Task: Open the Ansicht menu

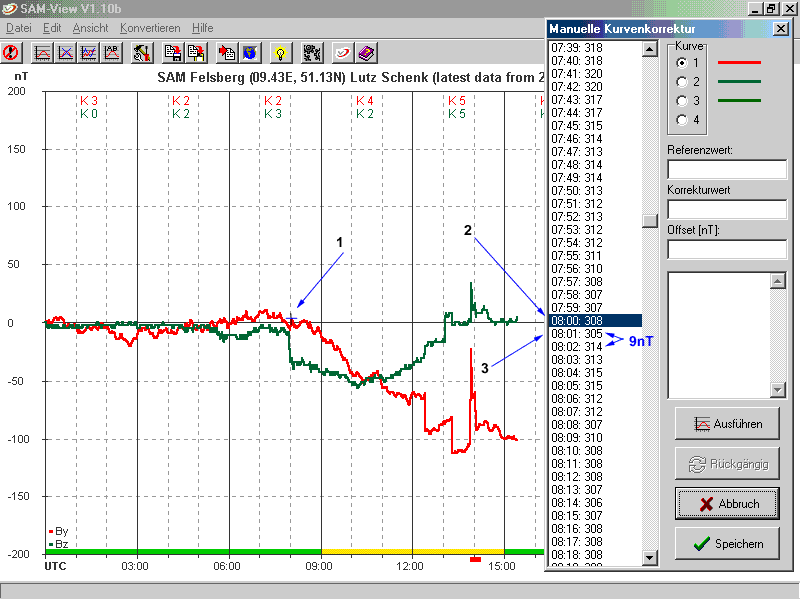Action: pos(90,28)
